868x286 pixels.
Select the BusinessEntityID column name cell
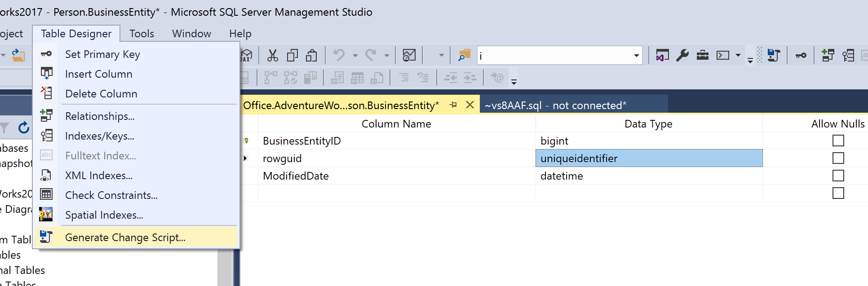(x=397, y=141)
